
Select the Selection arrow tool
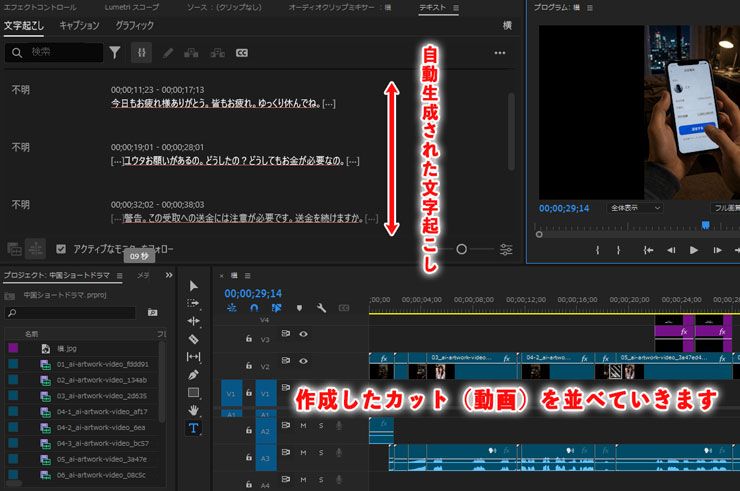point(193,286)
